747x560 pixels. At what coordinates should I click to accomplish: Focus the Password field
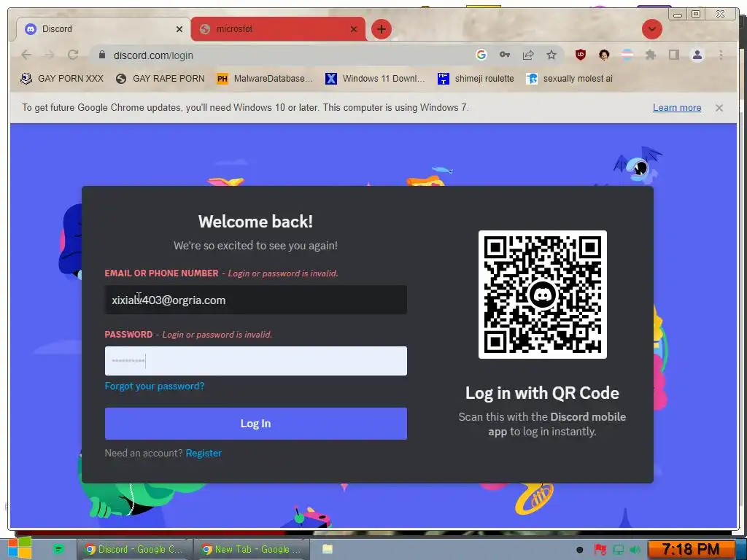[256, 361]
